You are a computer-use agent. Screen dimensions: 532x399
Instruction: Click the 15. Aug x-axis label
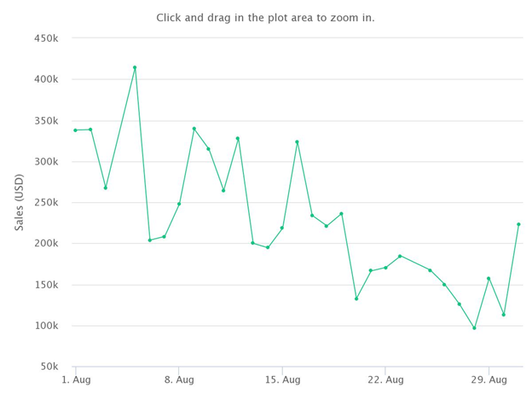point(283,379)
